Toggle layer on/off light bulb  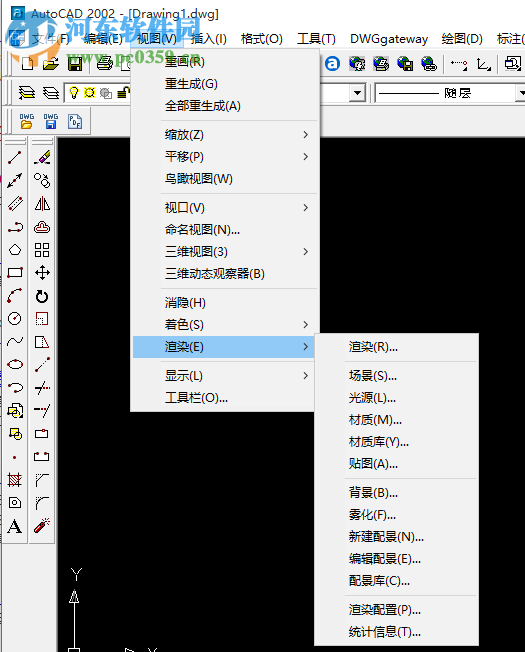74,92
